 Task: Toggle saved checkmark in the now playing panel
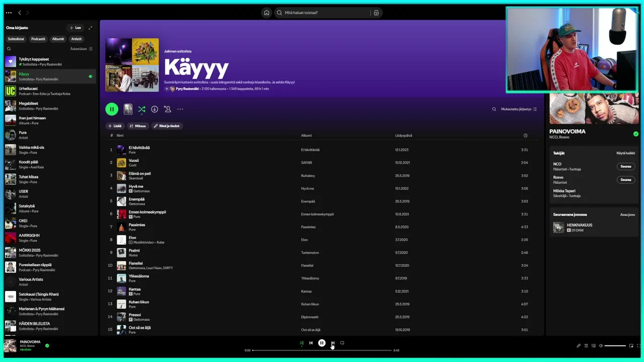tap(636, 134)
